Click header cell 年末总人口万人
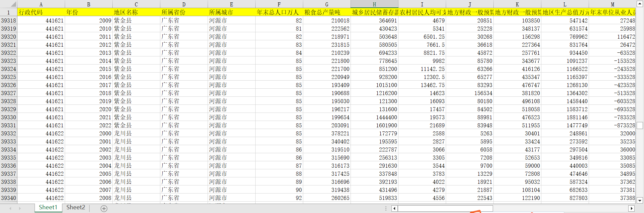 click(x=279, y=12)
